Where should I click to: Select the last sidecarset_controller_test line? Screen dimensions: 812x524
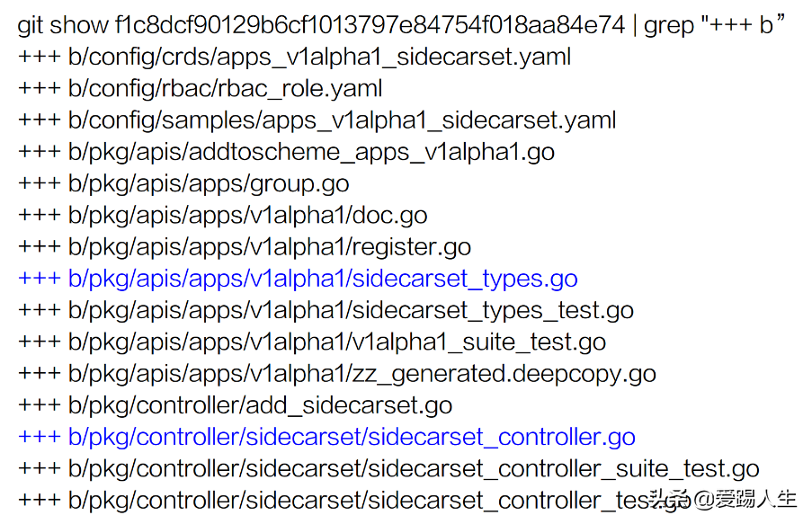coord(354,500)
